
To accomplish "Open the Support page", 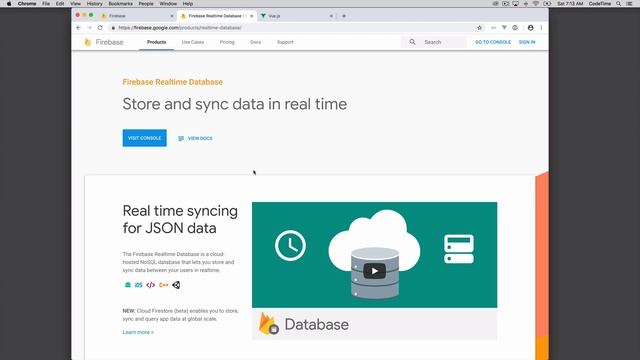I will point(285,42).
